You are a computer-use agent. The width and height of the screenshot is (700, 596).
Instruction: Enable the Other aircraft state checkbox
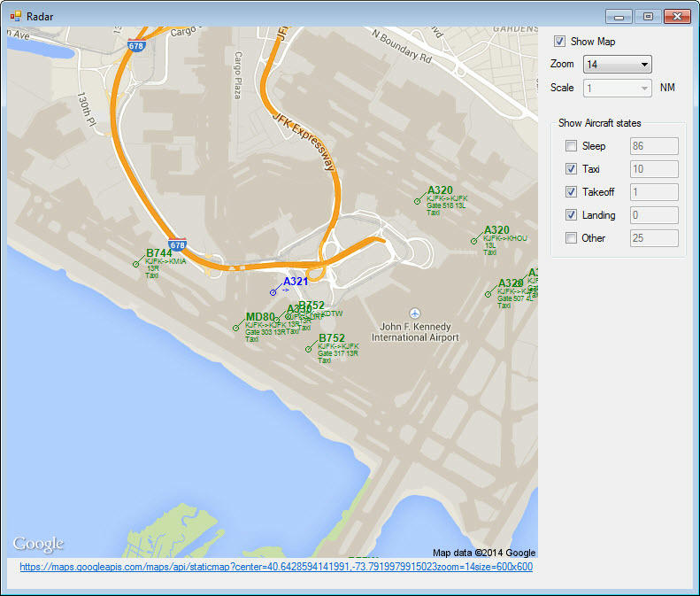click(571, 238)
